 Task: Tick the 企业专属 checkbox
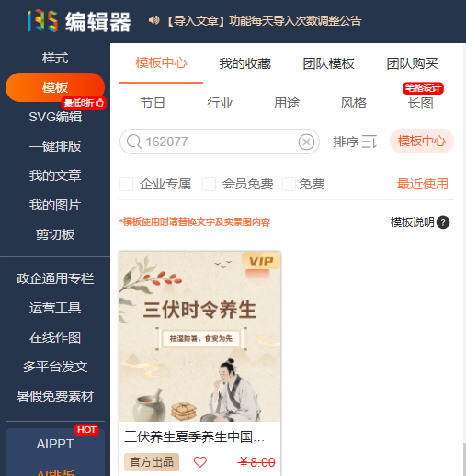(x=126, y=184)
